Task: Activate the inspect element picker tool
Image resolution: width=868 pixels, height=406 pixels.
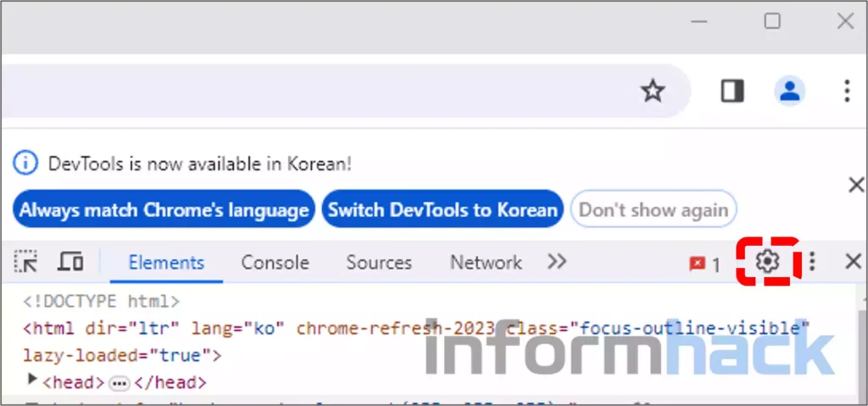Action: click(25, 261)
